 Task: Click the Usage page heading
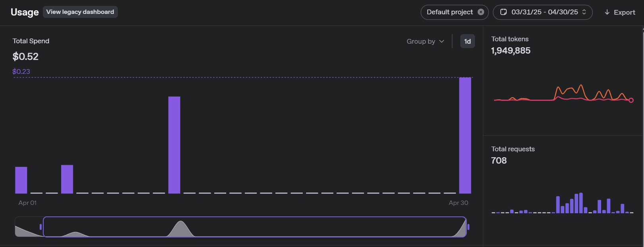pyautogui.click(x=25, y=12)
